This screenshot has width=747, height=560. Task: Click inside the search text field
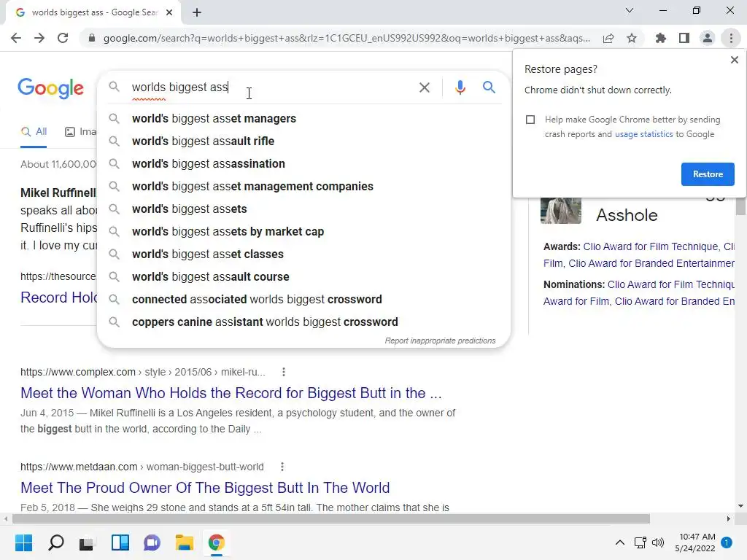pos(271,87)
